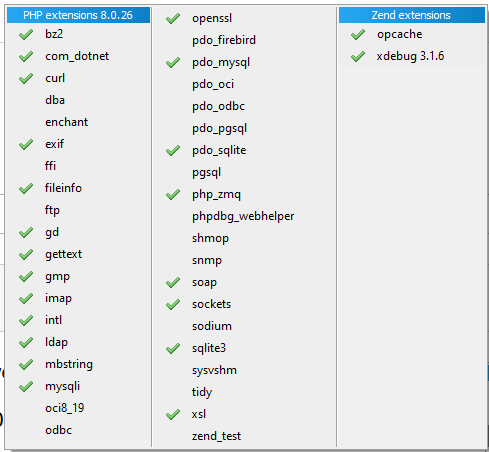Viewport: 489px width, 452px height.
Task: Enable the phpdbg_webhelper extension
Action: tap(244, 216)
